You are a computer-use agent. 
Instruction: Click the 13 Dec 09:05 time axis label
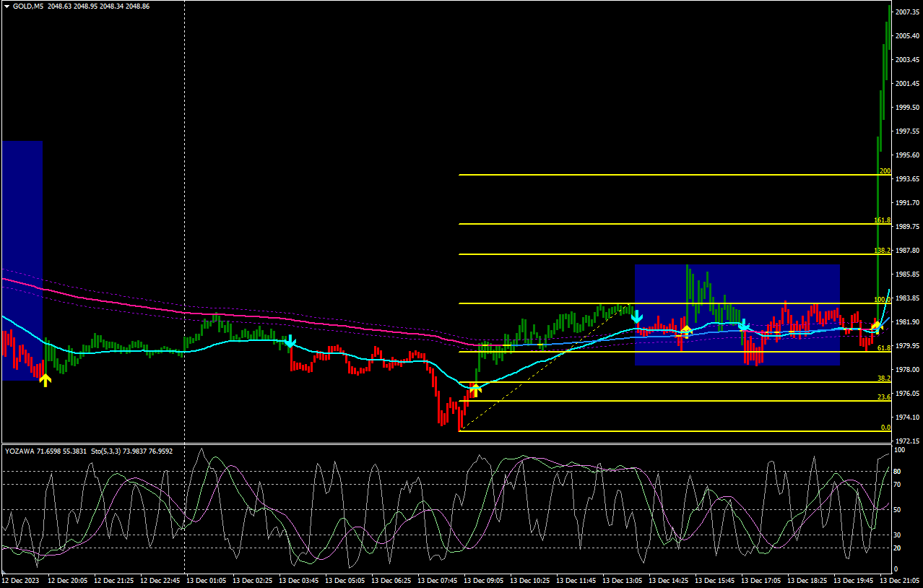pyautogui.click(x=485, y=580)
